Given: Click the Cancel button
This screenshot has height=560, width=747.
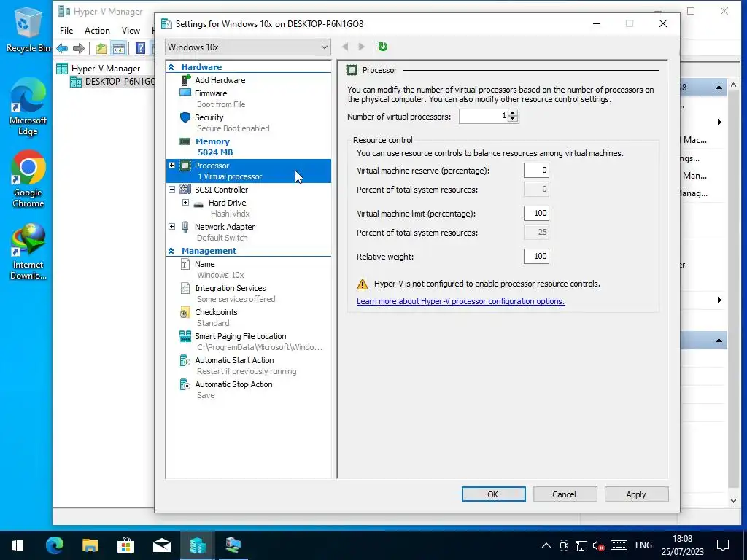Looking at the screenshot, I should [x=565, y=494].
